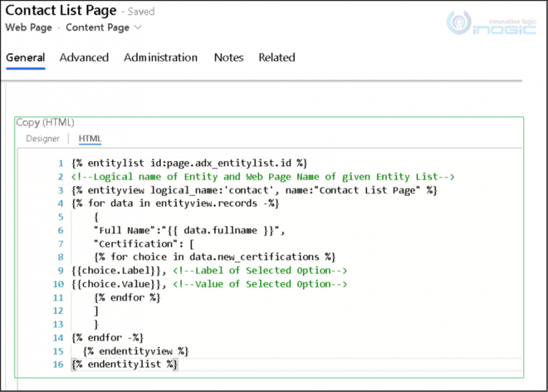Image resolution: width=548 pixels, height=392 pixels.
Task: Switch to the Advanced tab
Action: (x=84, y=57)
